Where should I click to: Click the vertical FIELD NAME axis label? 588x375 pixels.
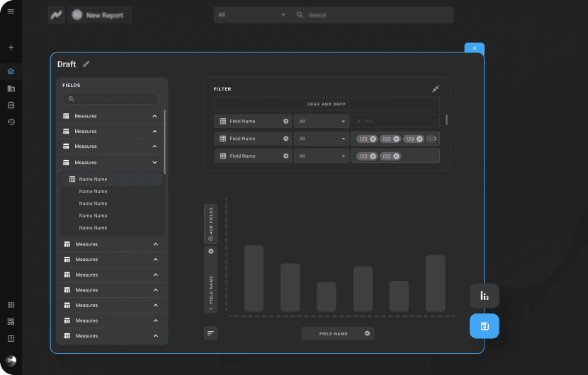[211, 290]
